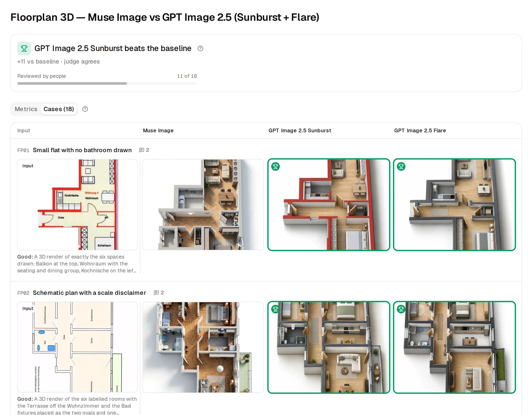Click the 'Reviewed by people' label
The height and width of the screenshot is (415, 532).
coord(42,76)
